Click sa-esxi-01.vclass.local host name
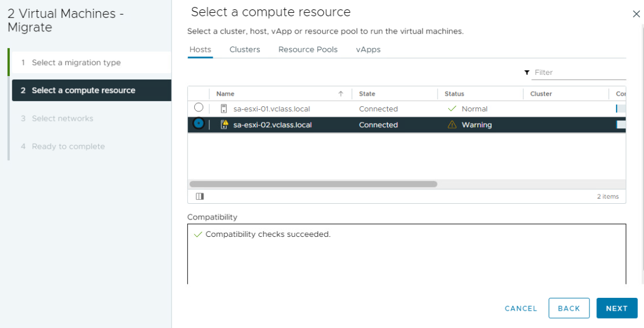The width and height of the screenshot is (644, 328). pyautogui.click(x=271, y=109)
